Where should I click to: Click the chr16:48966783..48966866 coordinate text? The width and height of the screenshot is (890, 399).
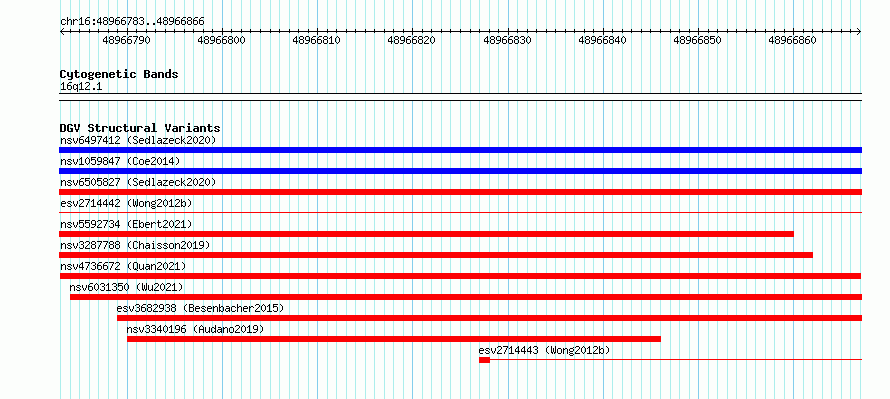[132, 22]
